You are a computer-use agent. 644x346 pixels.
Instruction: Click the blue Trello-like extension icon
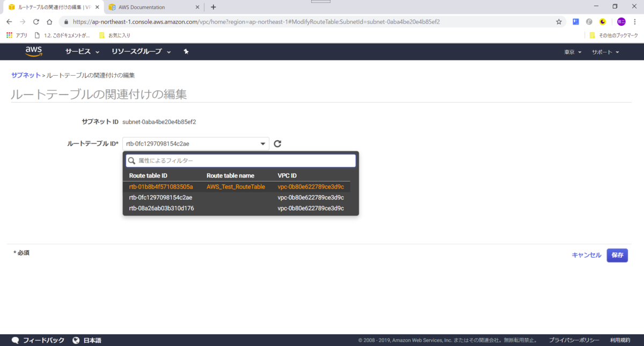576,22
